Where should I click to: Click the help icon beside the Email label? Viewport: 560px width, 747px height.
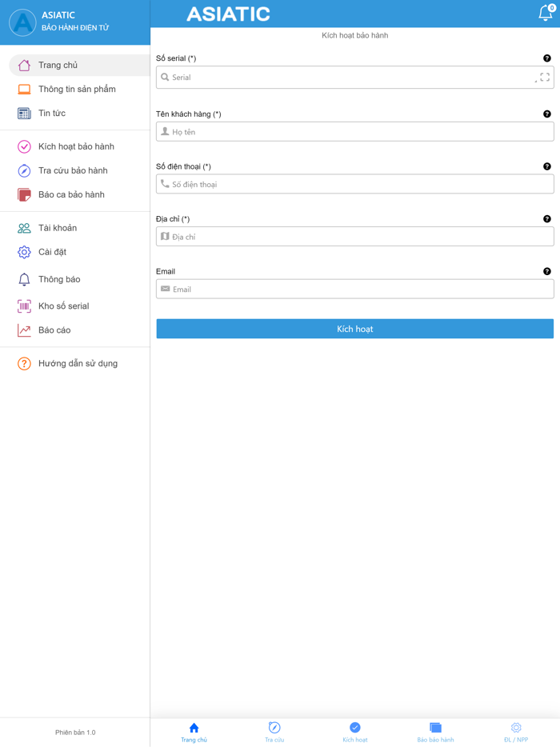(547, 271)
